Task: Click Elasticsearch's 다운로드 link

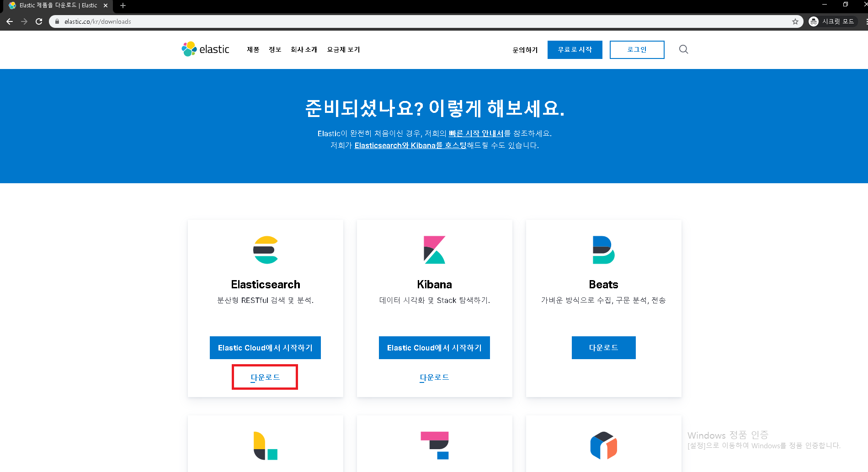Action: coord(265,377)
